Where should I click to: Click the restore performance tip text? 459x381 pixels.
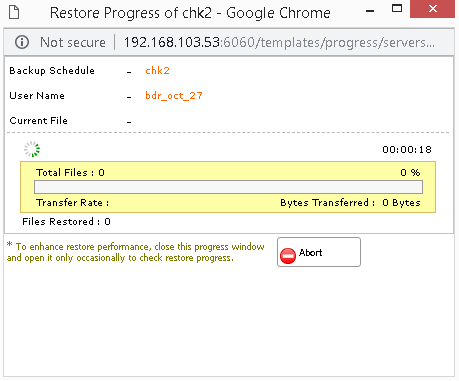coord(136,252)
